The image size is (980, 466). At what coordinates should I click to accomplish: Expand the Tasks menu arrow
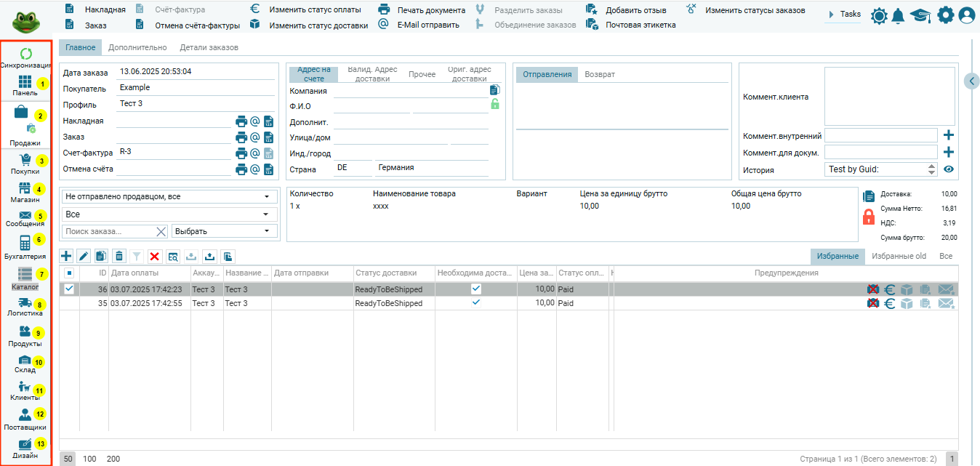(831, 15)
